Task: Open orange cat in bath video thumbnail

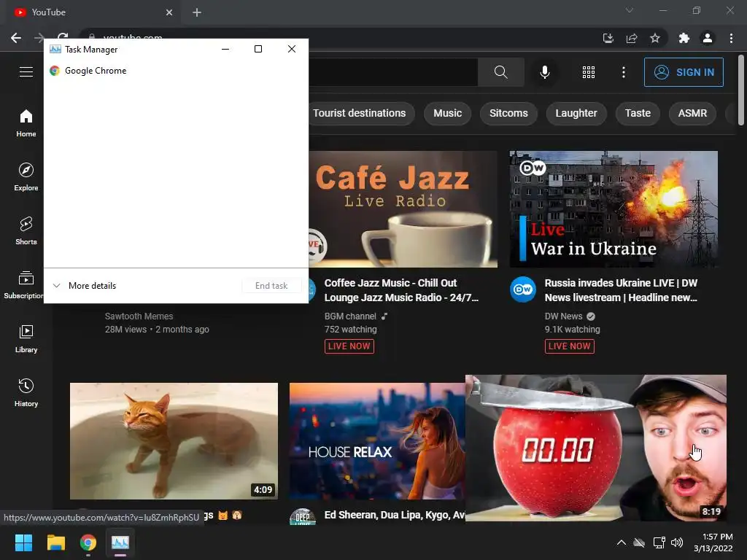Action: point(174,441)
